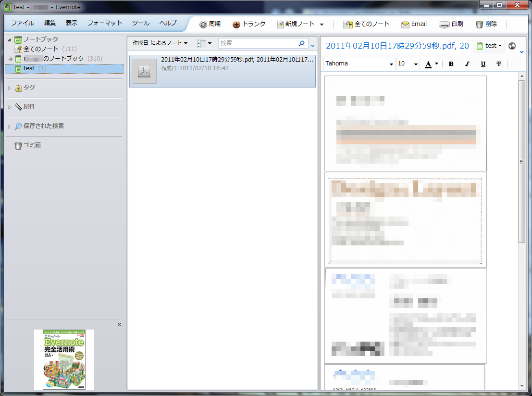This screenshot has height=396, width=532.
Task: Print the note with the 印刷 toolbar button
Action: (x=451, y=24)
